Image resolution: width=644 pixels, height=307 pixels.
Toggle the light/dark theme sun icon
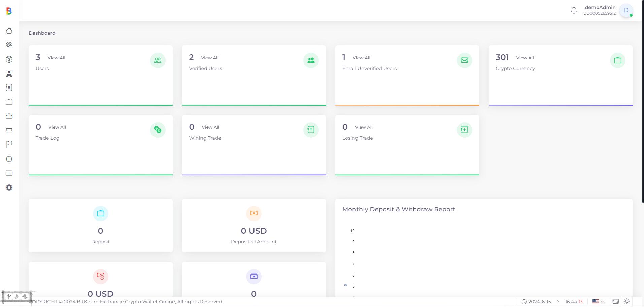pos(627,302)
